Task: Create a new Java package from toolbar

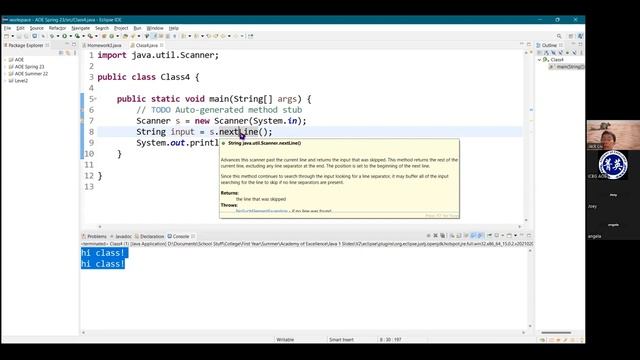Action: point(104,36)
